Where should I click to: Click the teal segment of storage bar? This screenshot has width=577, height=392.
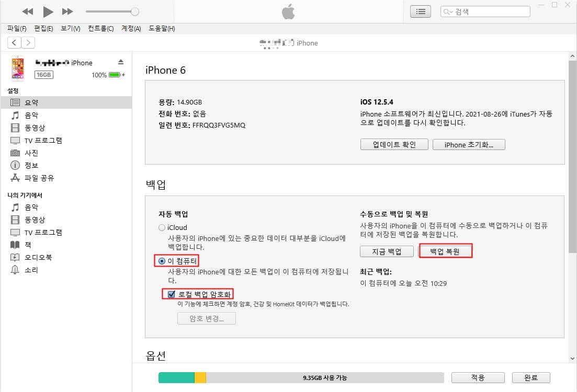tap(176, 378)
